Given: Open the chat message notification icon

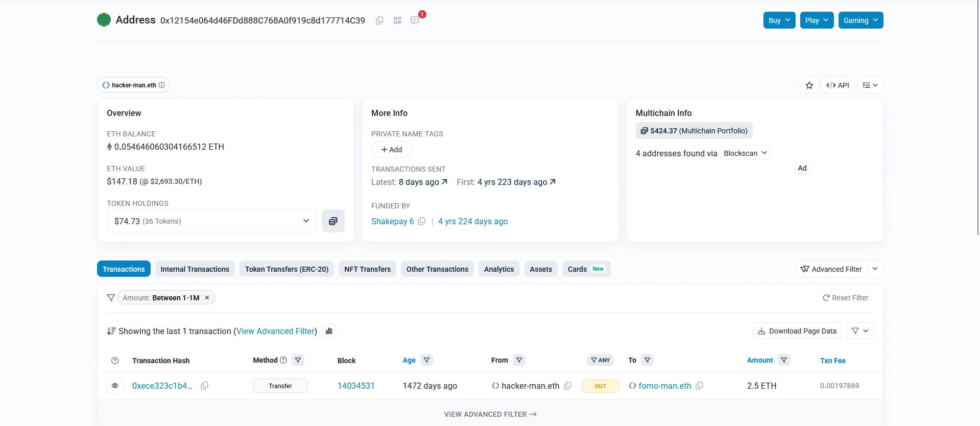Looking at the screenshot, I should (415, 20).
